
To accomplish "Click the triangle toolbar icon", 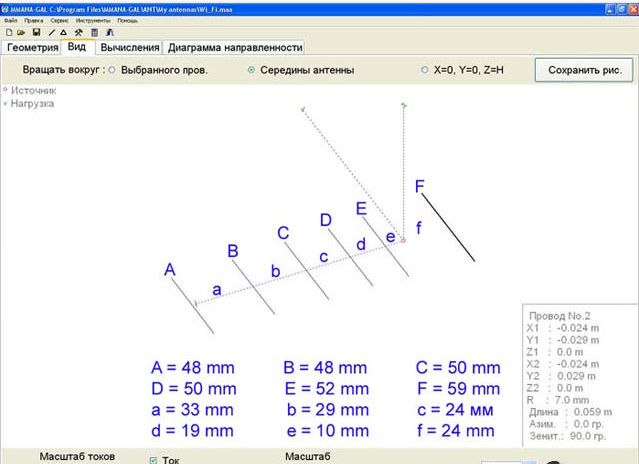I will click(64, 33).
